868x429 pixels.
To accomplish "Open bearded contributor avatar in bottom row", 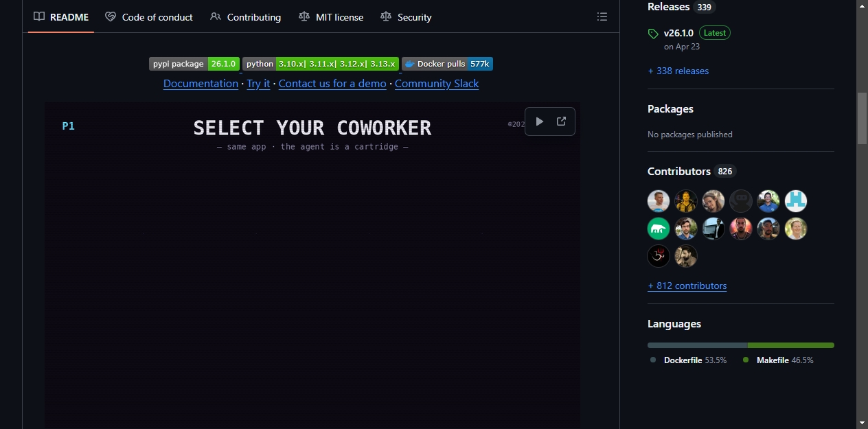I will click(686, 256).
